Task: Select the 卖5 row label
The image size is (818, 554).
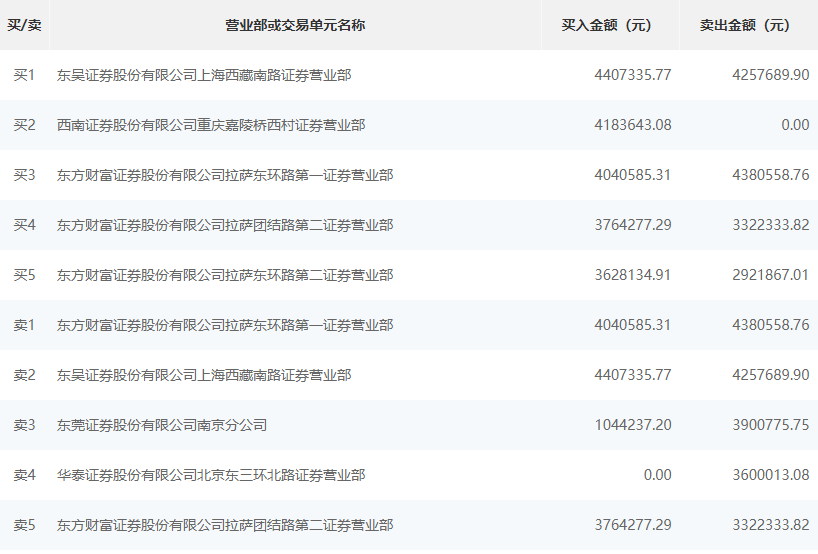Action: [x=25, y=525]
